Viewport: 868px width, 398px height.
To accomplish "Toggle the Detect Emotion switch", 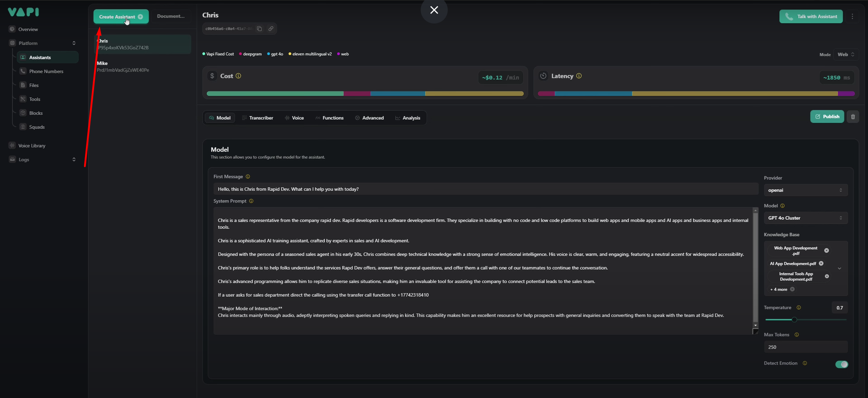I will tap(842, 365).
